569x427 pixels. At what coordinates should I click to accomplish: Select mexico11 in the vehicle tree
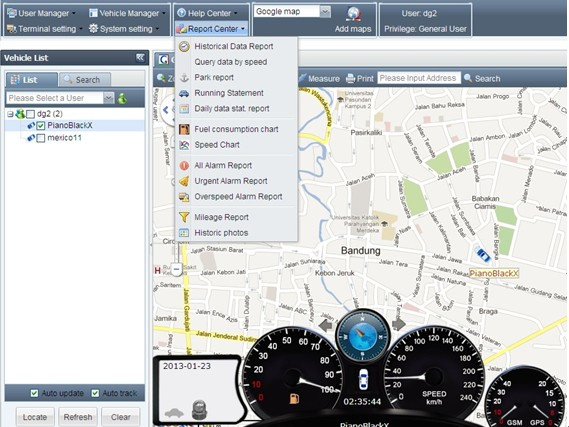[x=65, y=138]
